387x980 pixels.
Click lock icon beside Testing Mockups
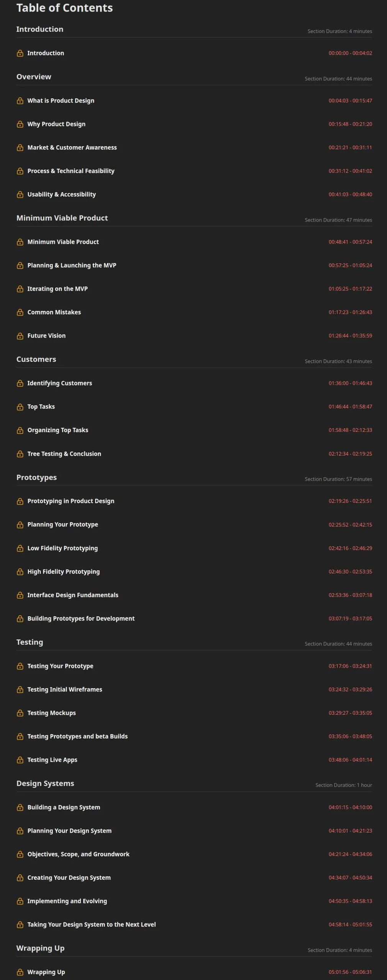tap(20, 713)
